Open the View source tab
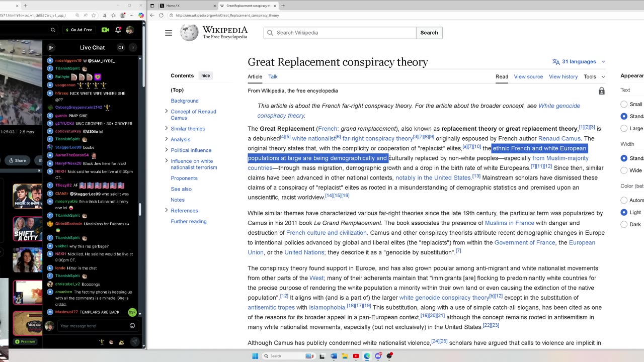Viewport: 644px width, 362px height. (x=528, y=77)
